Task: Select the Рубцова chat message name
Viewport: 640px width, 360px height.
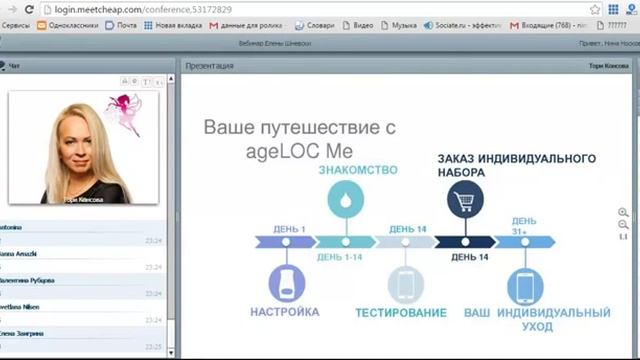Action: click(27, 280)
